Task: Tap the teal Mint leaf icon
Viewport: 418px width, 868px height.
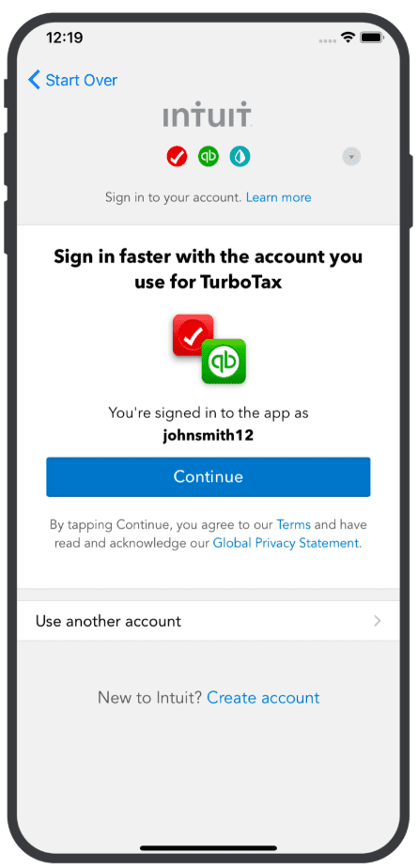Action: 240,157
